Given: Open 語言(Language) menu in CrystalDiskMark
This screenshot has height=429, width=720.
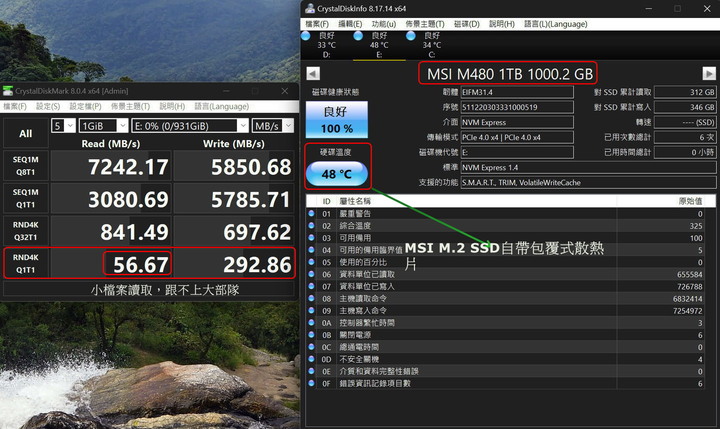Looking at the screenshot, I should point(221,106).
